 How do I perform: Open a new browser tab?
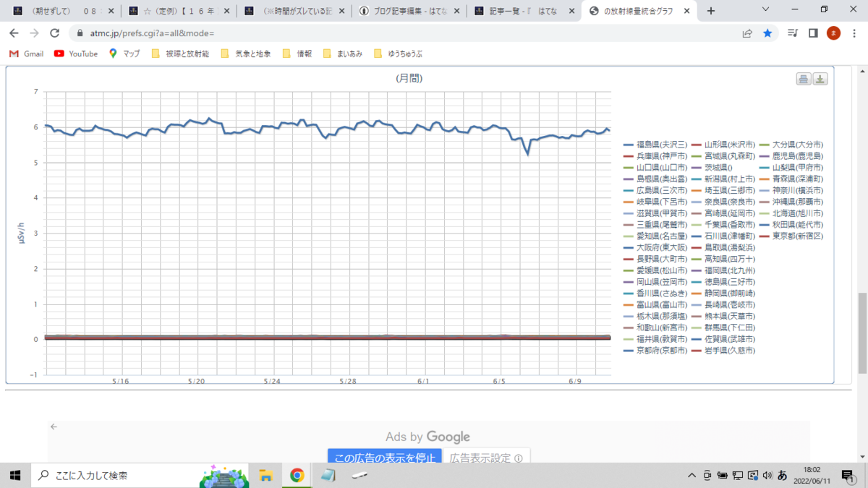click(x=711, y=11)
